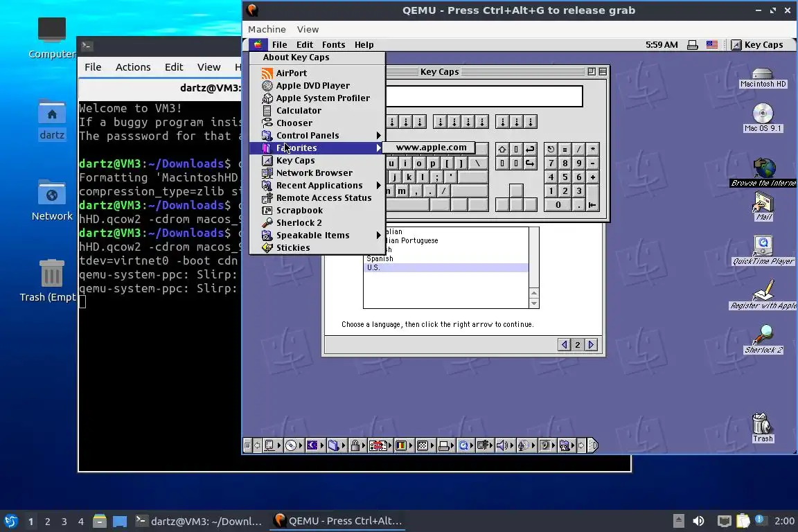Click the numpad 7 key in Key Caps

tap(551, 163)
